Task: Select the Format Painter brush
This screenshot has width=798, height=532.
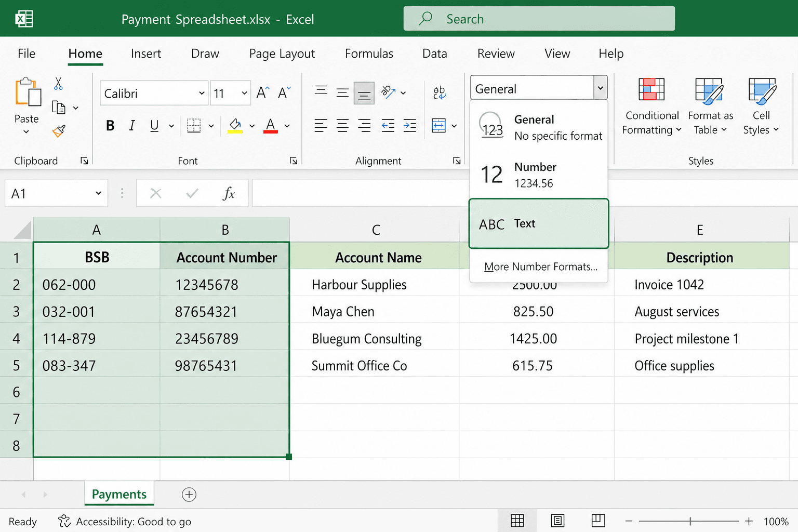Action: (59, 131)
